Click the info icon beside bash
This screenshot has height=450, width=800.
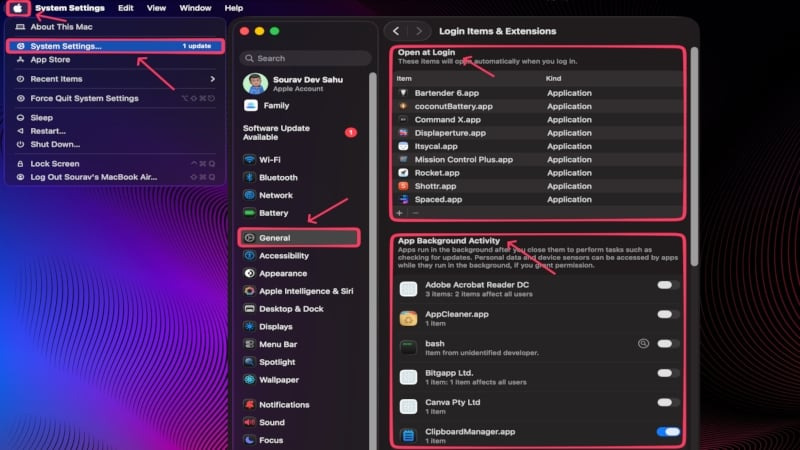coord(643,343)
